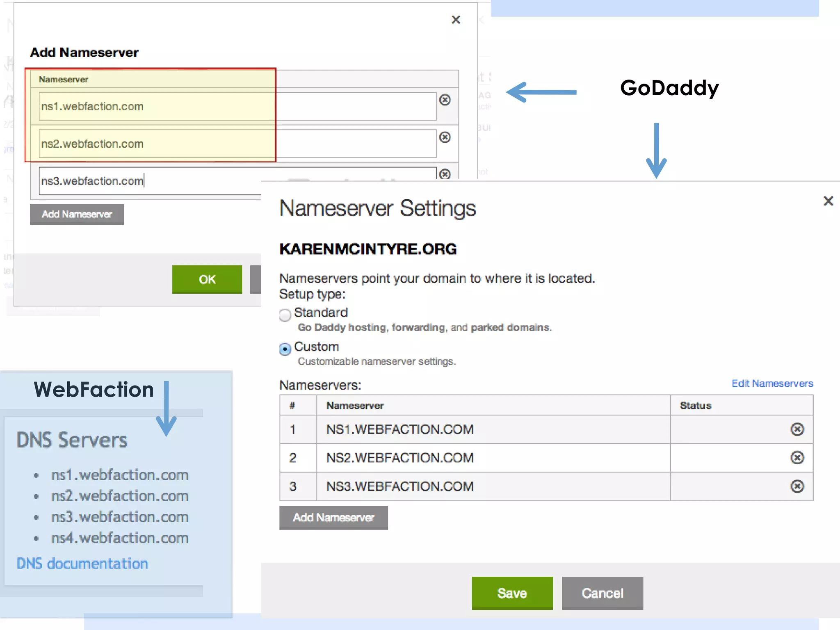Click ns4.webfaction.com in the DNS Servers list
The width and height of the screenshot is (840, 630).
pos(120,538)
